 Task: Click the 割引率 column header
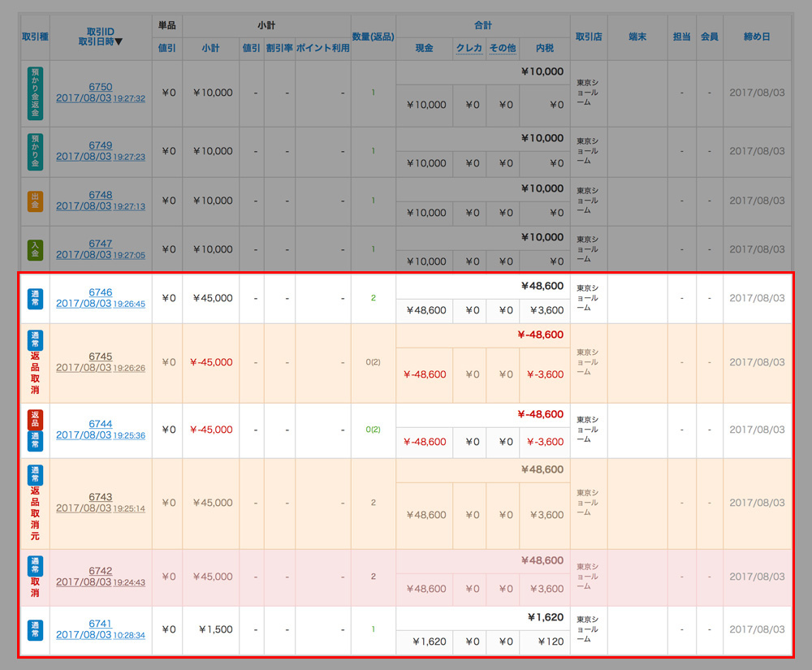tap(279, 48)
